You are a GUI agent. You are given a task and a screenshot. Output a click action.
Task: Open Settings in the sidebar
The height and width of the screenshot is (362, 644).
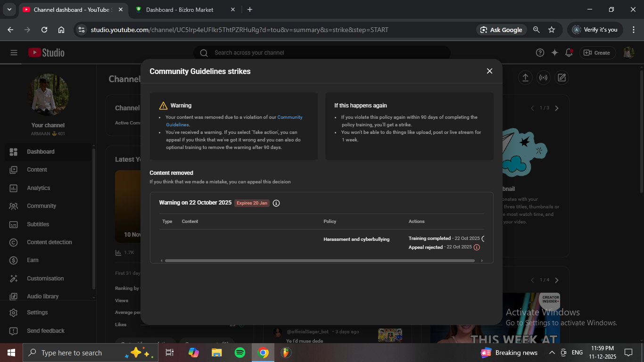point(37,313)
